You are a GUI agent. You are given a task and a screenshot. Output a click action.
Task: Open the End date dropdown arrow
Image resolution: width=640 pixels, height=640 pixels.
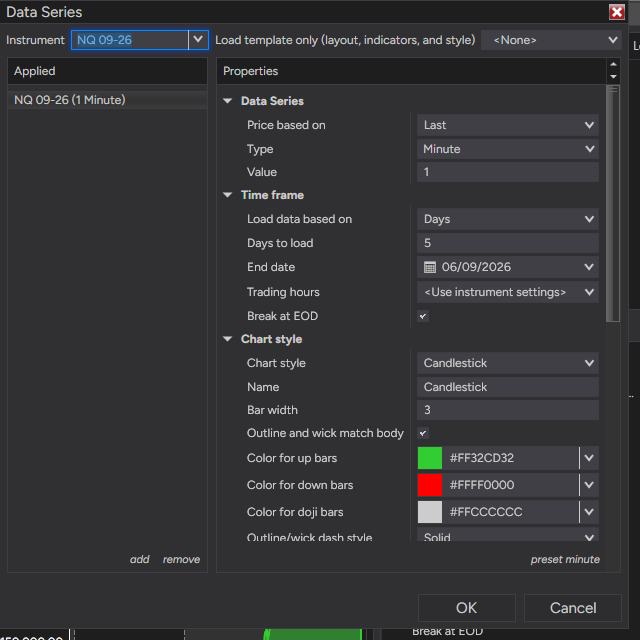589,267
